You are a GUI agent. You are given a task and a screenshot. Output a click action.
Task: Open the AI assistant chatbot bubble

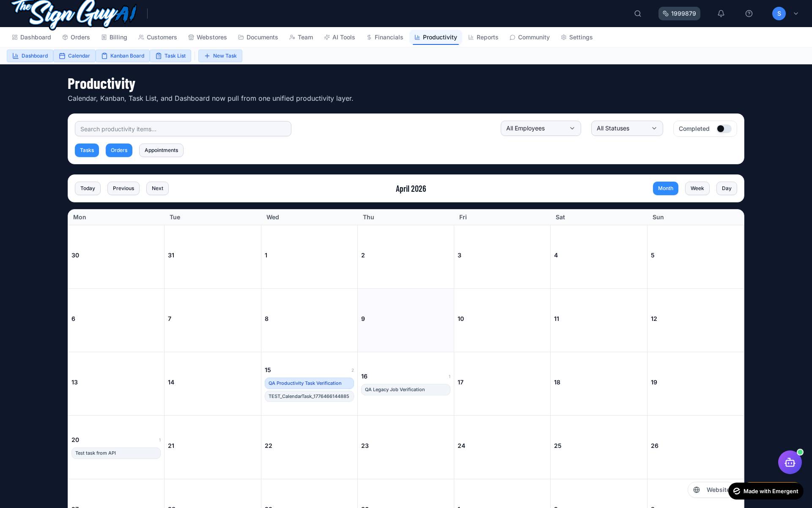(x=790, y=462)
